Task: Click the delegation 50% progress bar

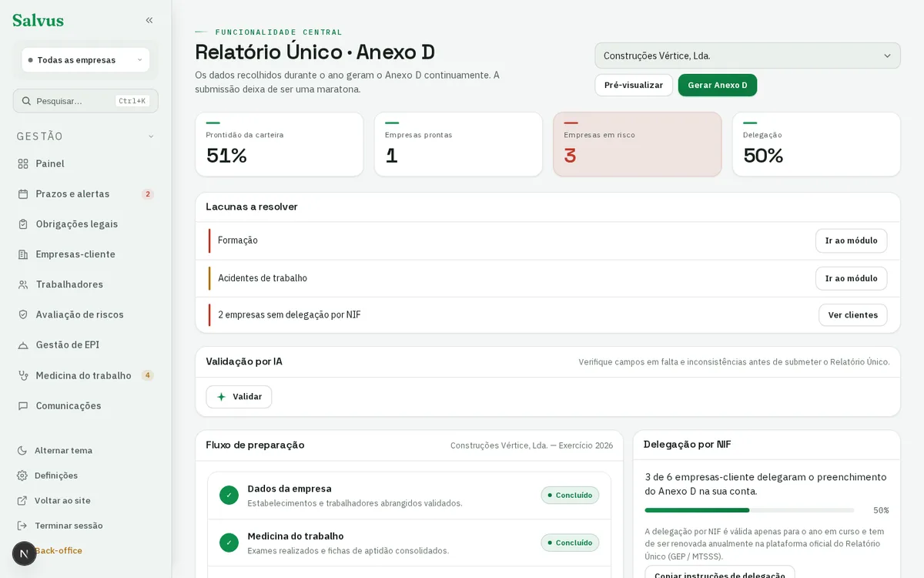Action: (x=749, y=510)
